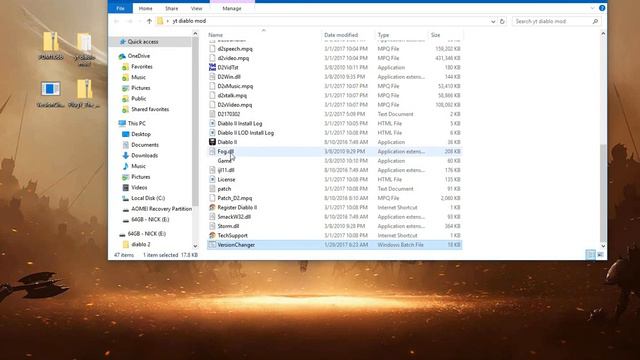Viewport: 640px width, 360px height.
Task: Open the address bar history dropdown
Action: (x=493, y=21)
